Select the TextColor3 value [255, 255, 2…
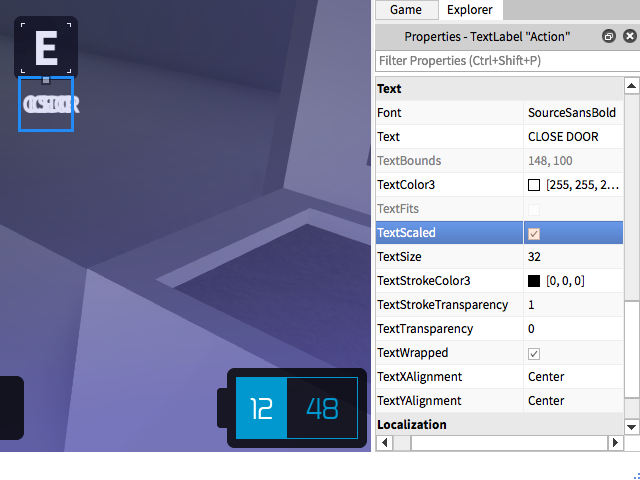Screen dimensions: 640x480 [582, 185]
